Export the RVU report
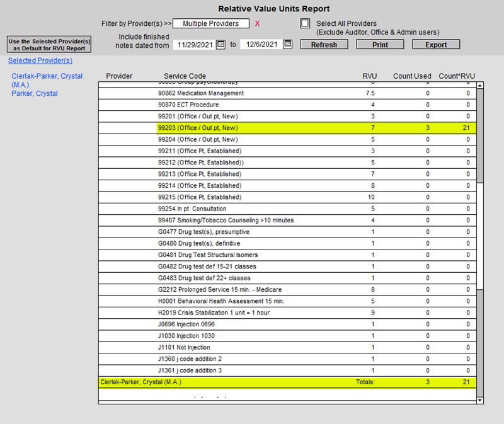Image resolution: width=504 pixels, height=424 pixels. pyautogui.click(x=436, y=45)
